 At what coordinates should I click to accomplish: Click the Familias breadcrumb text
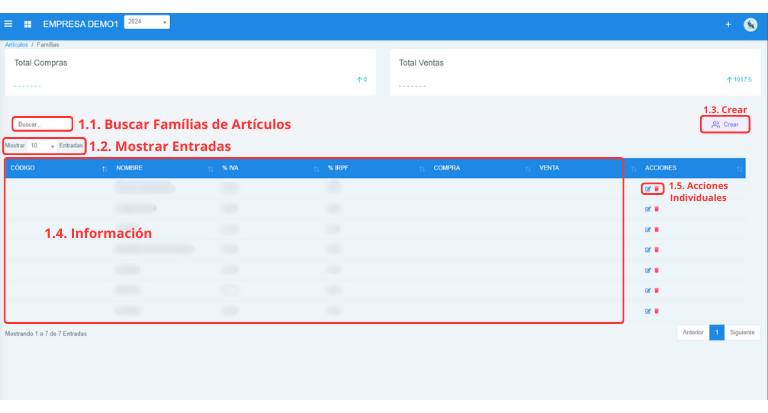(x=48, y=45)
